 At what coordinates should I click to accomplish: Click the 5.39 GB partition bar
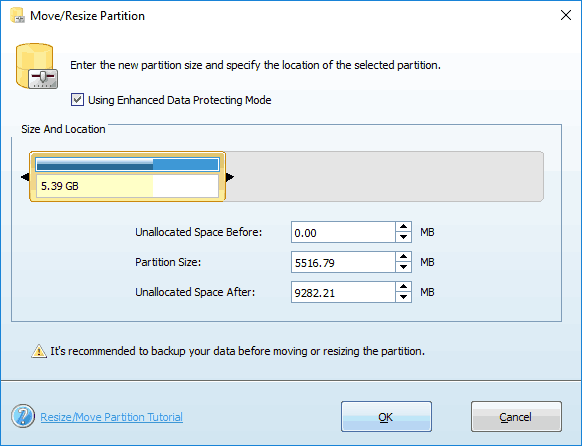coord(127,177)
